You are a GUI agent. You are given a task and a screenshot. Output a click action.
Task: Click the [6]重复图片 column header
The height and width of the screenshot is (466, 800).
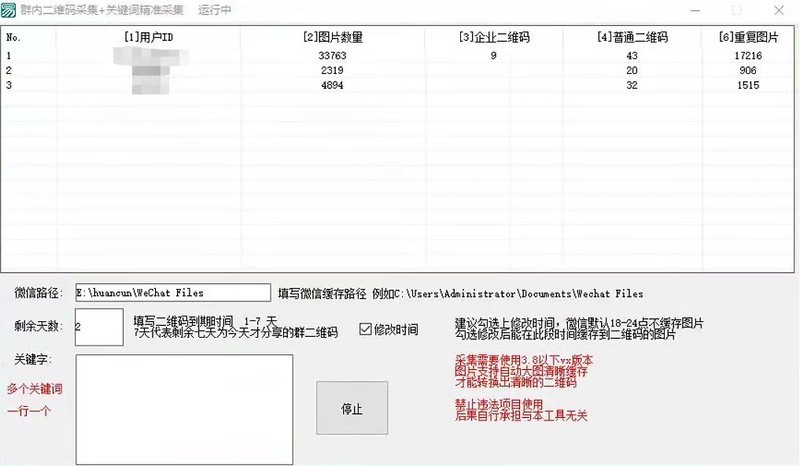coord(747,37)
